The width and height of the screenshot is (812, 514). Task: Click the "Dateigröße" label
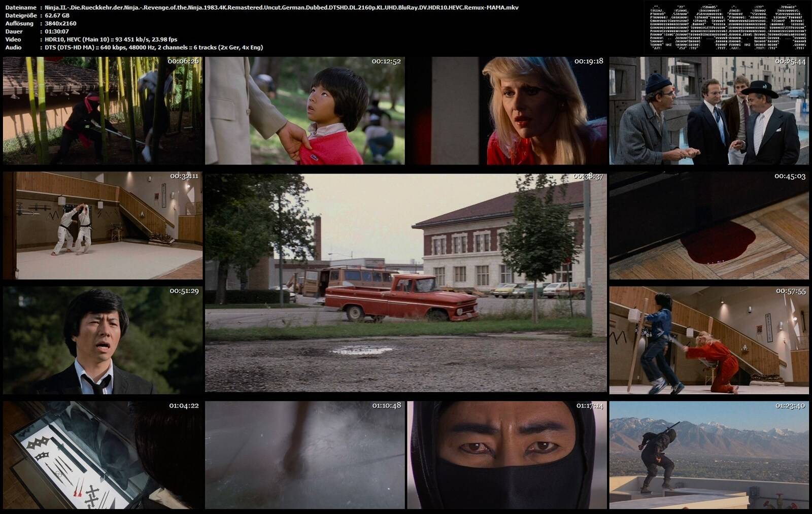point(20,16)
